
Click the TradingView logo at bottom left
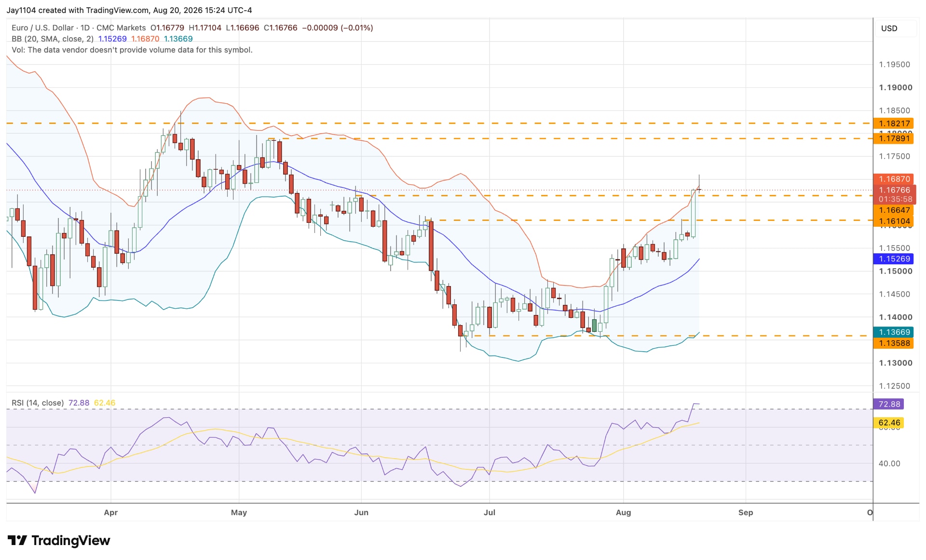point(59,540)
